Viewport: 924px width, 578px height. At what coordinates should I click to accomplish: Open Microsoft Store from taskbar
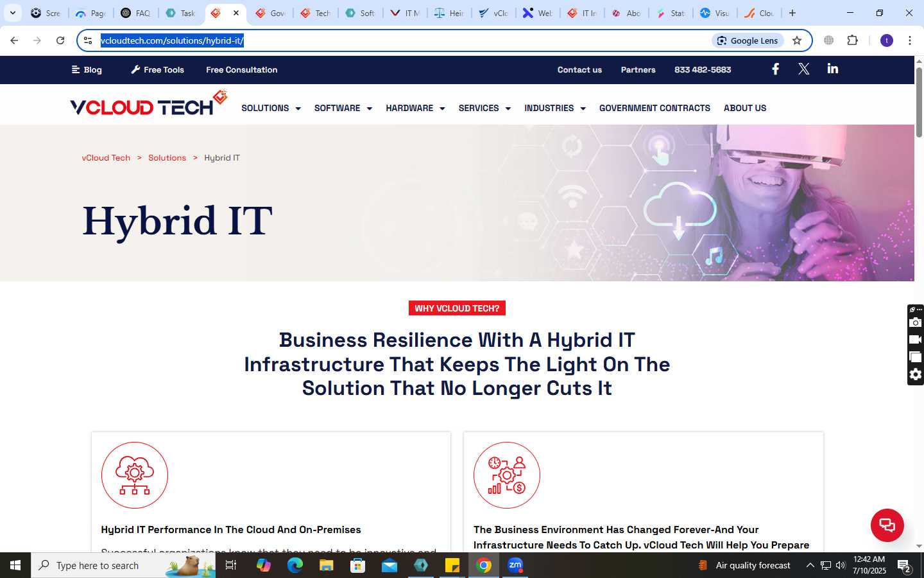[x=358, y=565]
